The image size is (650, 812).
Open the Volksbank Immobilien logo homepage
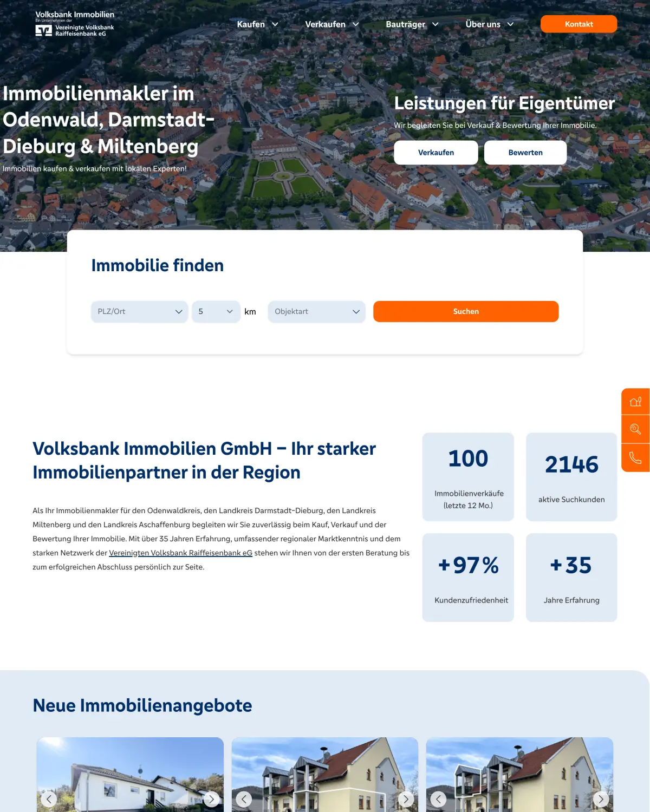(75, 24)
